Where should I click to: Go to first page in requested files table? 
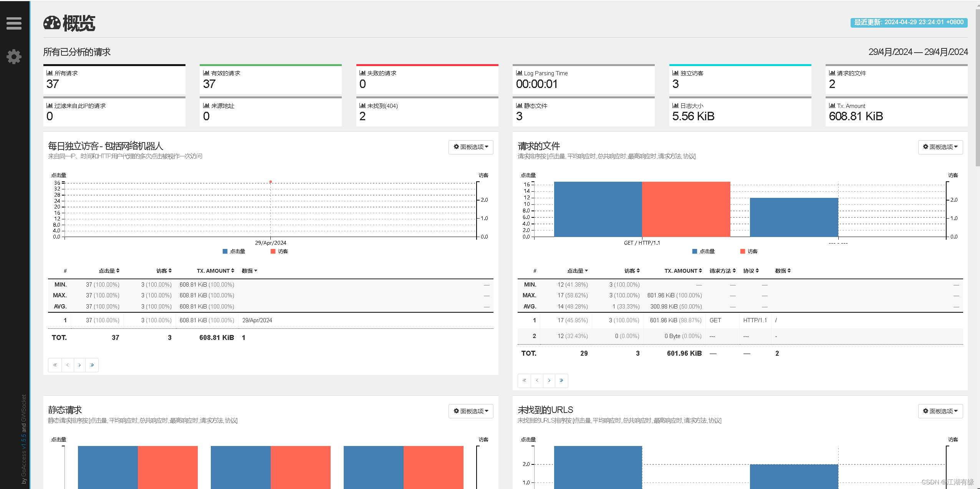(x=524, y=381)
